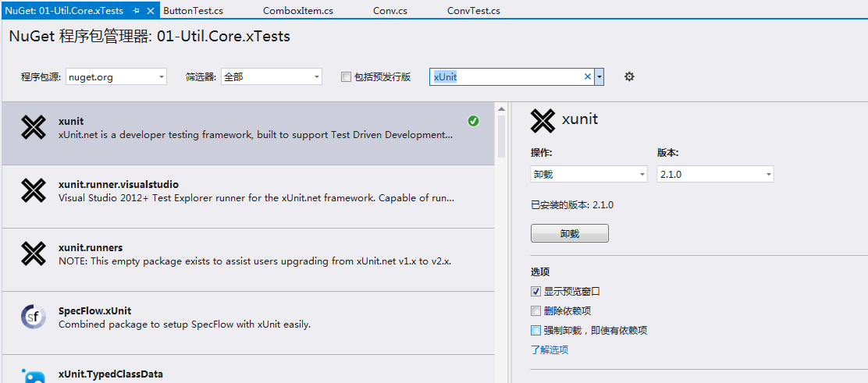868x383 pixels.
Task: Open the action dropdown showing 卸载
Action: 589,175
